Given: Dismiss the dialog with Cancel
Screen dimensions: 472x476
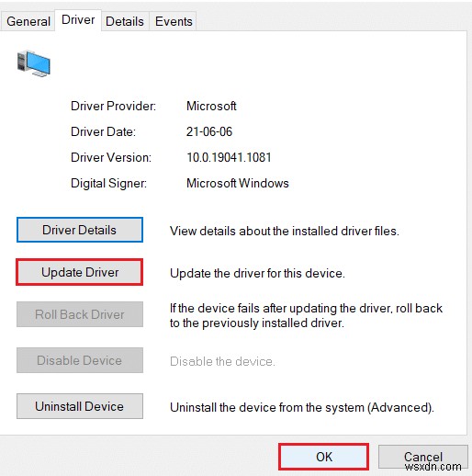Looking at the screenshot, I should [x=423, y=457].
